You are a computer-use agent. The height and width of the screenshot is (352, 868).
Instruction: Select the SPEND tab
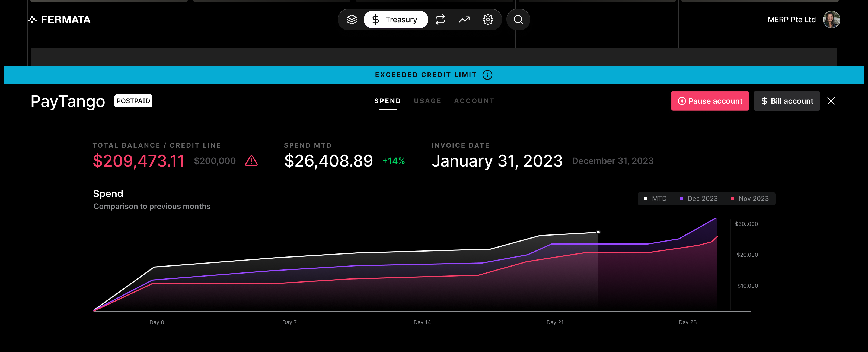tap(388, 101)
